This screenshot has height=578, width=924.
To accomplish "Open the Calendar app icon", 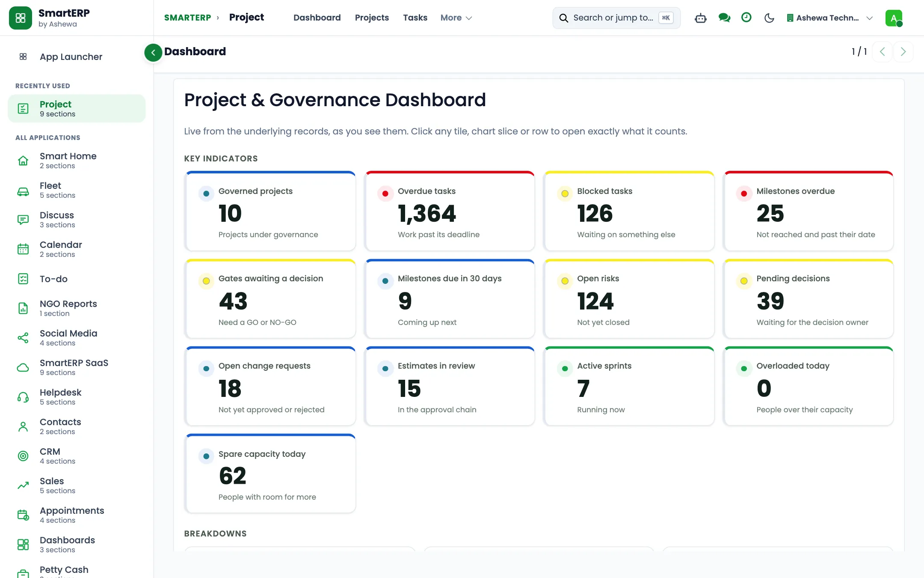I will [23, 249].
